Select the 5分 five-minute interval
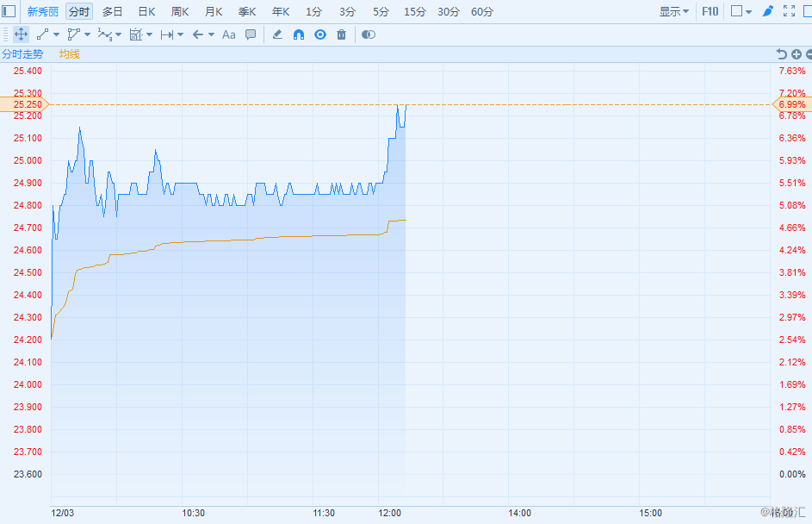 [381, 11]
